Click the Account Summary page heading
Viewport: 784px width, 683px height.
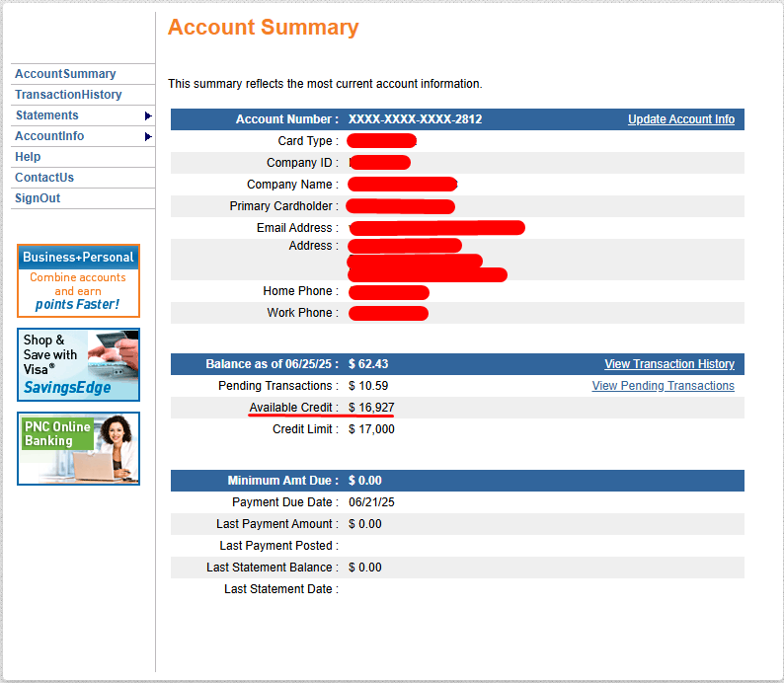pyautogui.click(x=264, y=27)
